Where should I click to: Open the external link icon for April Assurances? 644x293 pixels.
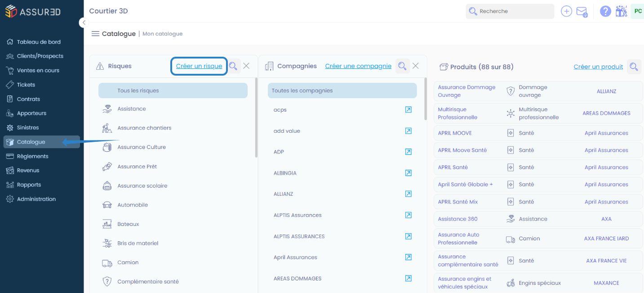(408, 257)
